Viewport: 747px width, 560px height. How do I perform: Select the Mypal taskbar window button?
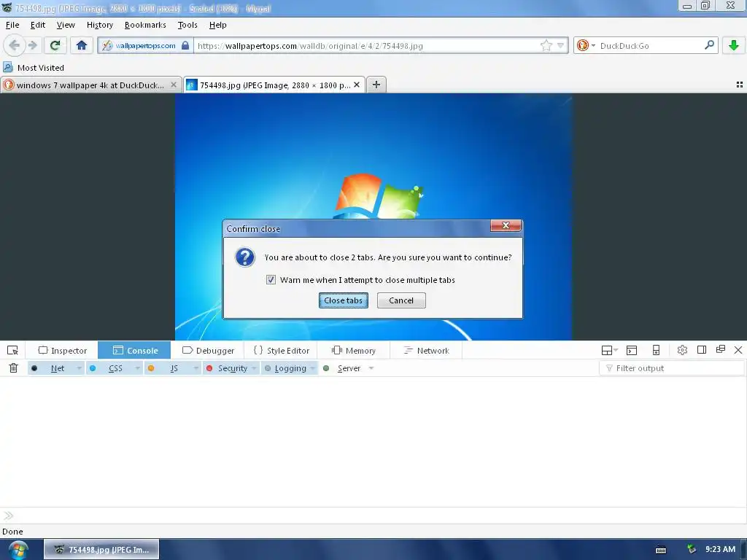coord(101,550)
